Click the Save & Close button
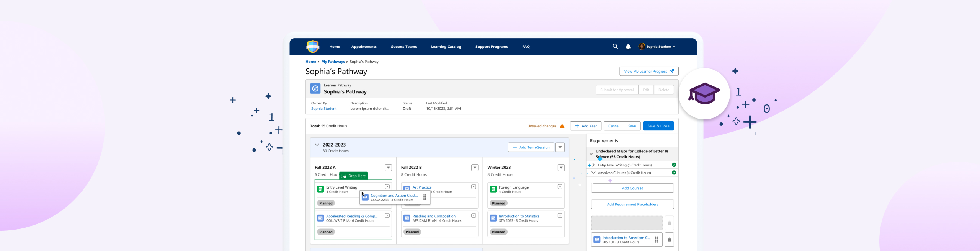This screenshot has height=251, width=980. (658, 126)
